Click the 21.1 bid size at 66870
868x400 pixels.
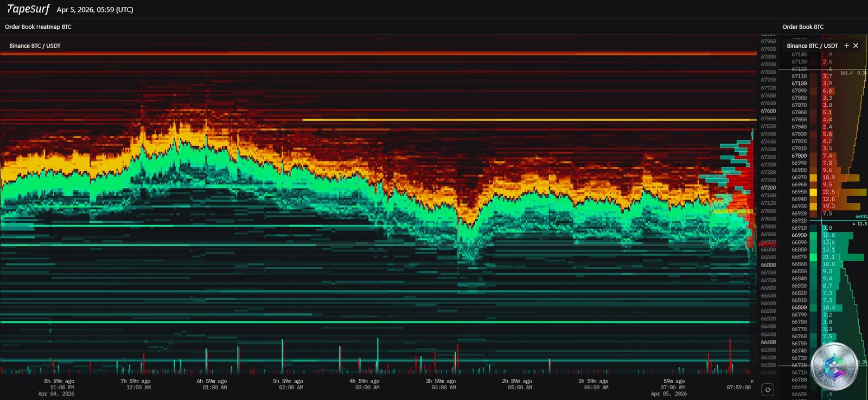[x=828, y=257]
